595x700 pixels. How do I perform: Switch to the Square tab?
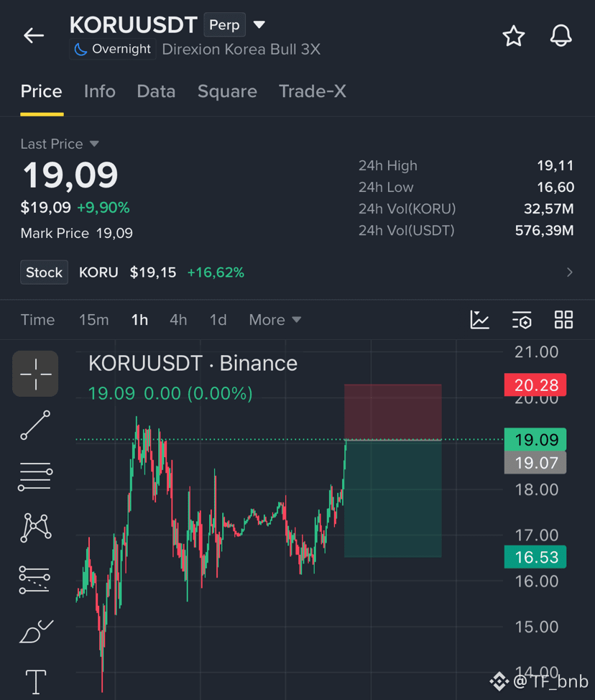click(x=227, y=91)
